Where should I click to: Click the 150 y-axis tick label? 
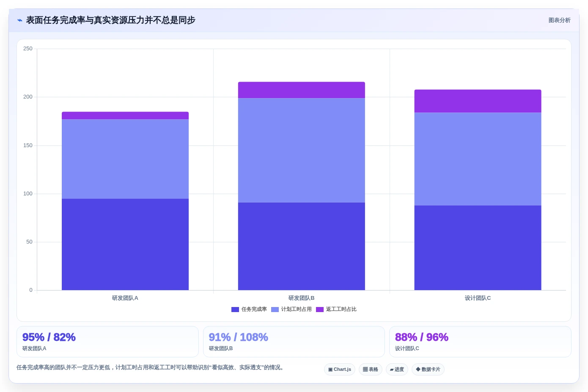[28, 145]
